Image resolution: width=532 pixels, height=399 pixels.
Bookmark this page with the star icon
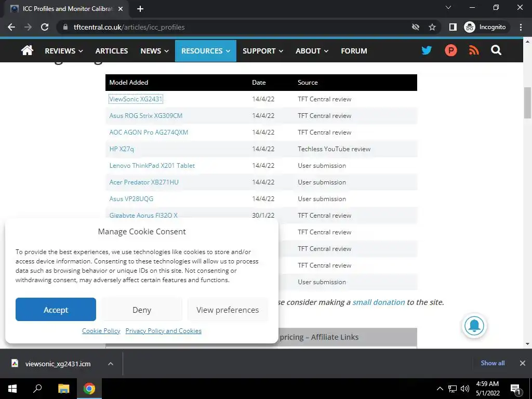click(x=432, y=27)
